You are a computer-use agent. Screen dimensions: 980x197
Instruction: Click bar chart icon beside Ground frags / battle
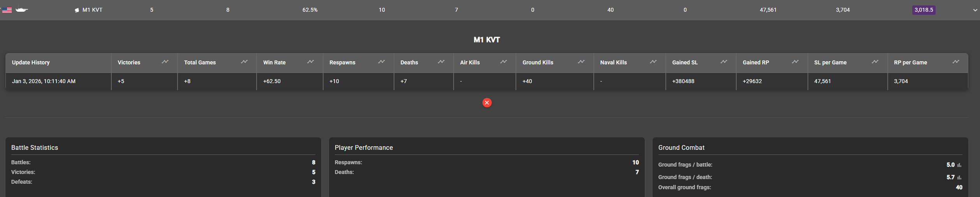pos(959,165)
